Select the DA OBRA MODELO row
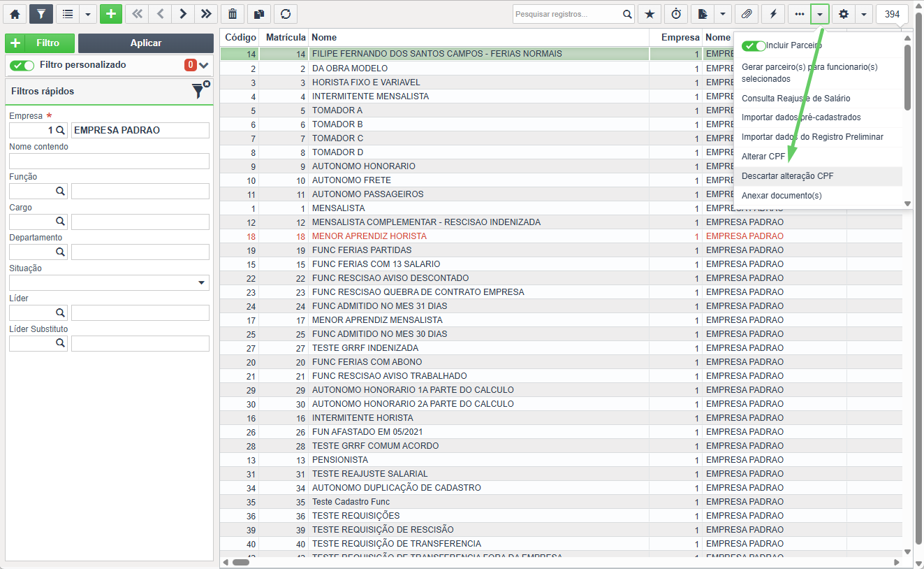 (477, 69)
